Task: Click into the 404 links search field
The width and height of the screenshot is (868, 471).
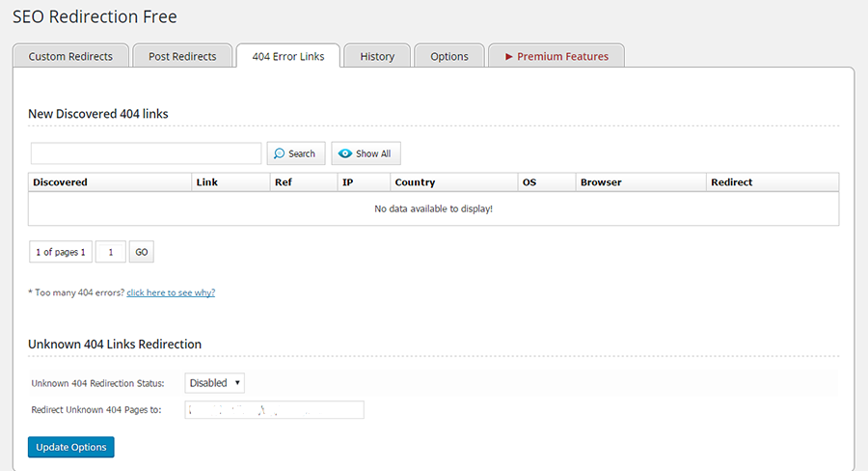Action: 147,153
